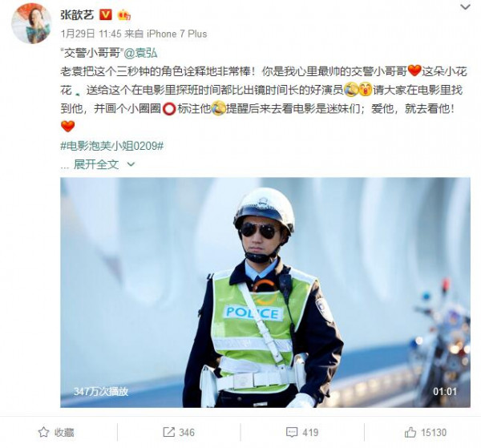This screenshot has height=448, width=481.
Task: Click the comment bubble icon
Action: coord(292,432)
